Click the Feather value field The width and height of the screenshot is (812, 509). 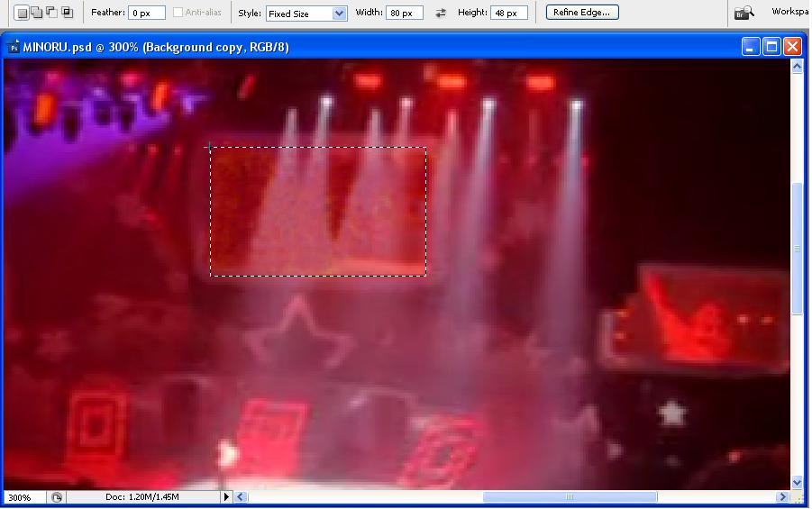147,13
